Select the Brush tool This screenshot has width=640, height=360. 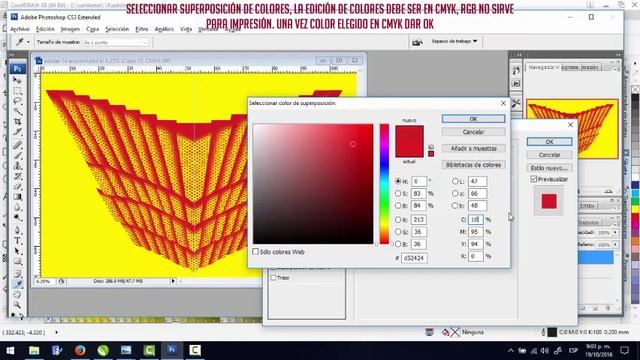pyautogui.click(x=17, y=156)
